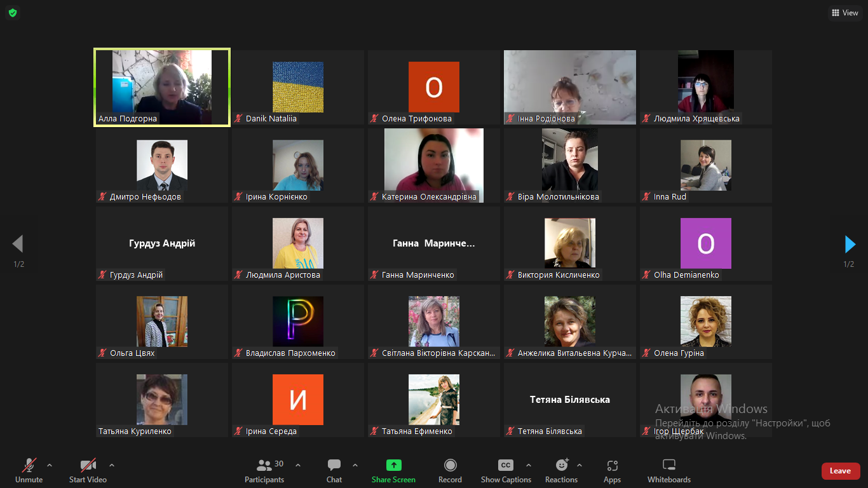The height and width of the screenshot is (488, 868).
Task: Toggle Show Captions
Action: pyautogui.click(x=506, y=470)
